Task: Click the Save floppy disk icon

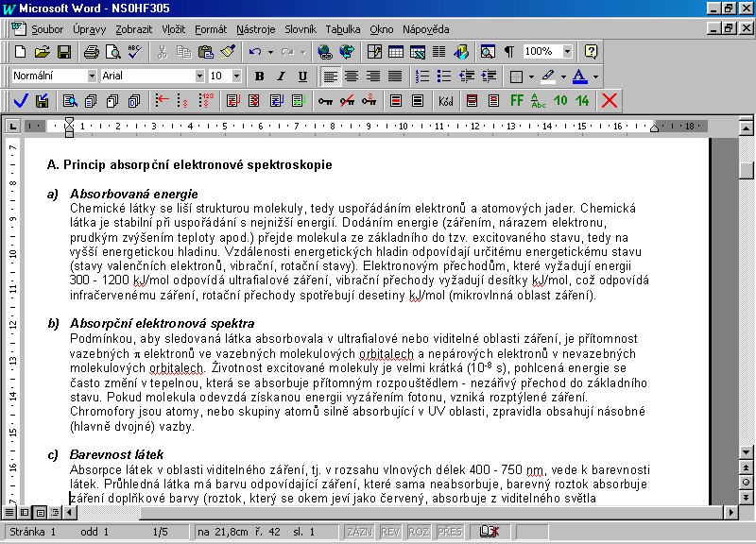Action: 64,51
